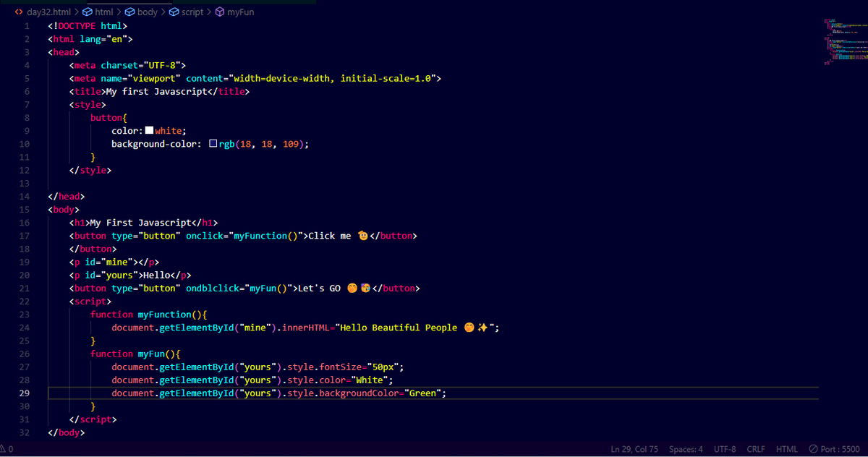Select the myFun breadcrumb segment

pyautogui.click(x=234, y=12)
